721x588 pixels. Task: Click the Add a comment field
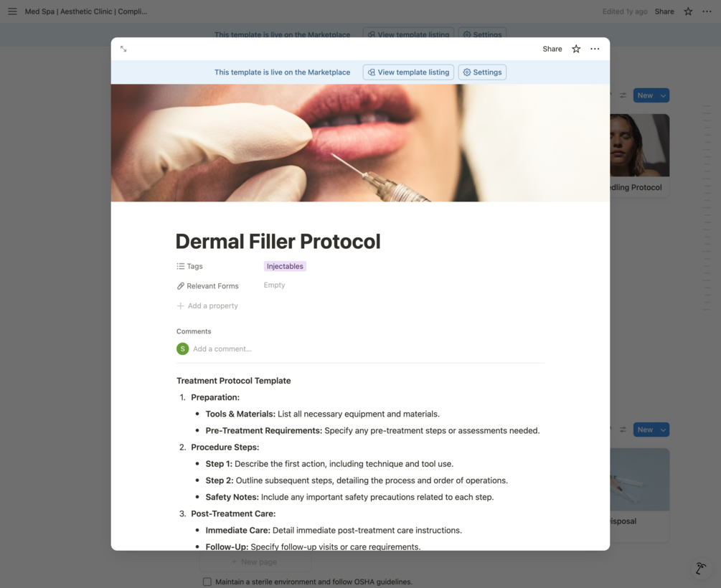(222, 349)
